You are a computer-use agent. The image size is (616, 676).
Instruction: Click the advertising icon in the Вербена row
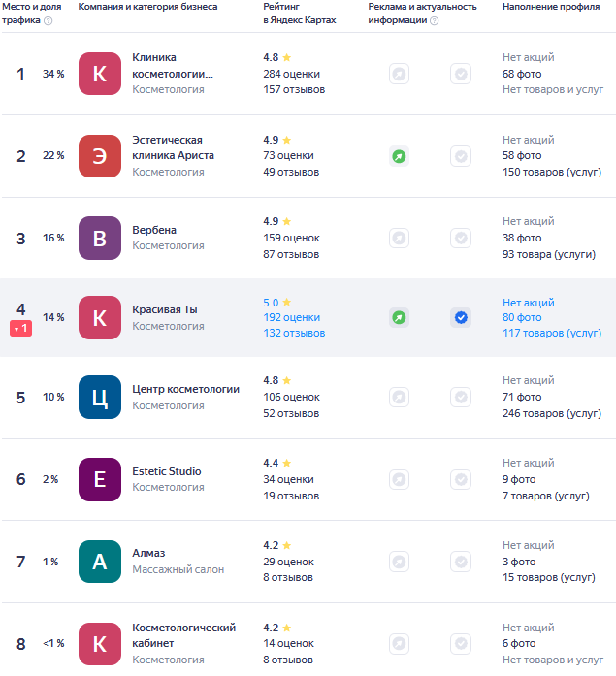tap(399, 238)
